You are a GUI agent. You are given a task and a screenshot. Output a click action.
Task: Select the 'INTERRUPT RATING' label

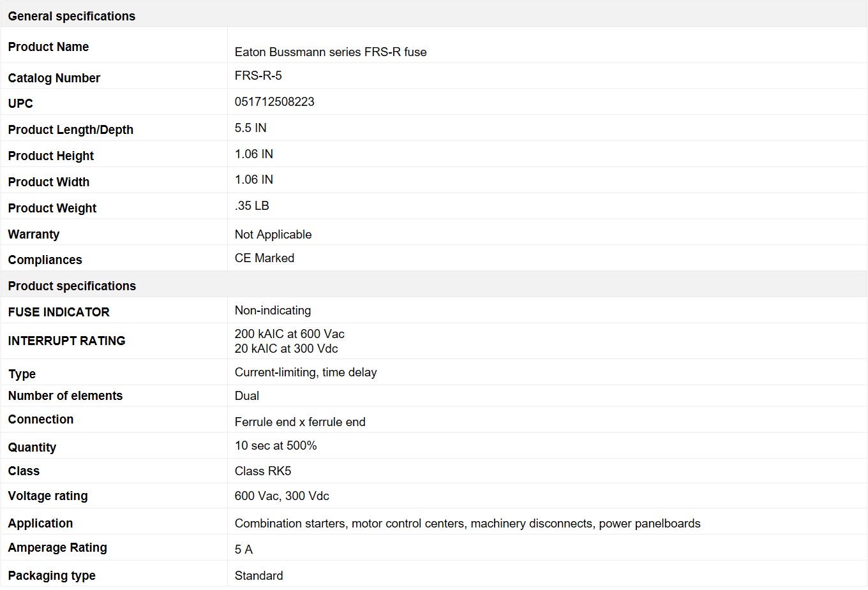(x=66, y=341)
